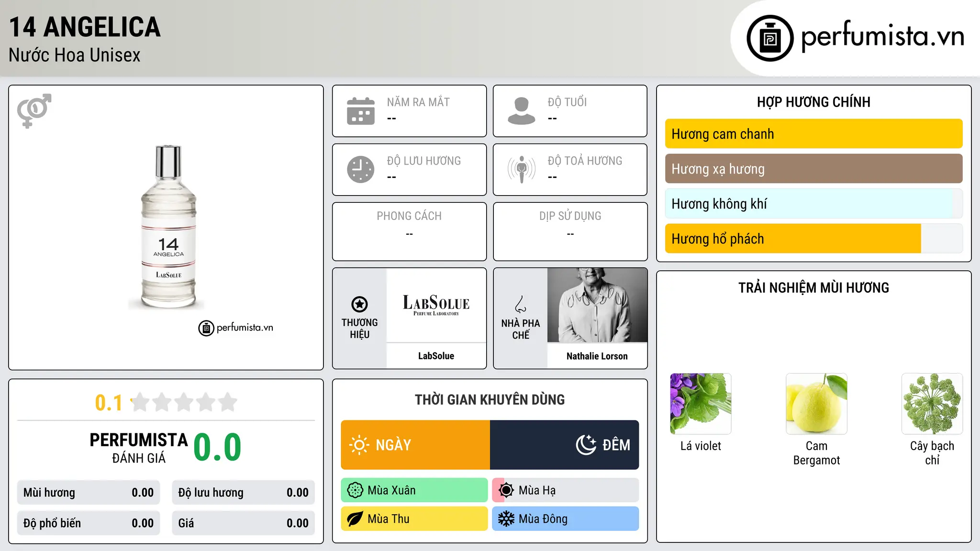Click the perfumista.vn bottle logo in header
Screen dimensions: 980x551
[770, 38]
